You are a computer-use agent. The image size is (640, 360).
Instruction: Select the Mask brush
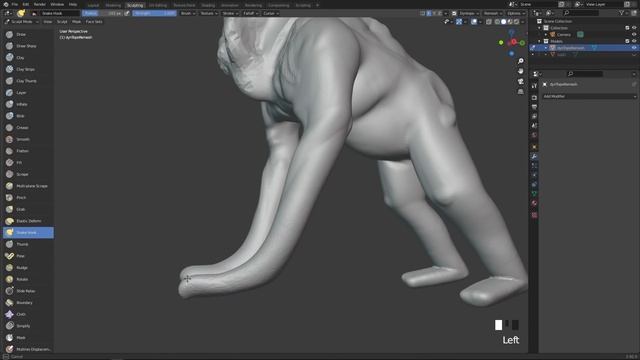click(28, 338)
